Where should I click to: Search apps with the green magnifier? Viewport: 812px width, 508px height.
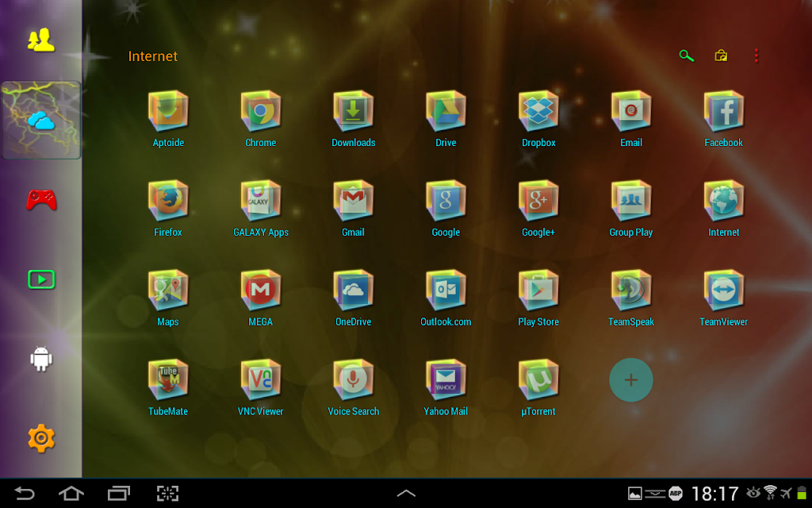click(x=686, y=56)
